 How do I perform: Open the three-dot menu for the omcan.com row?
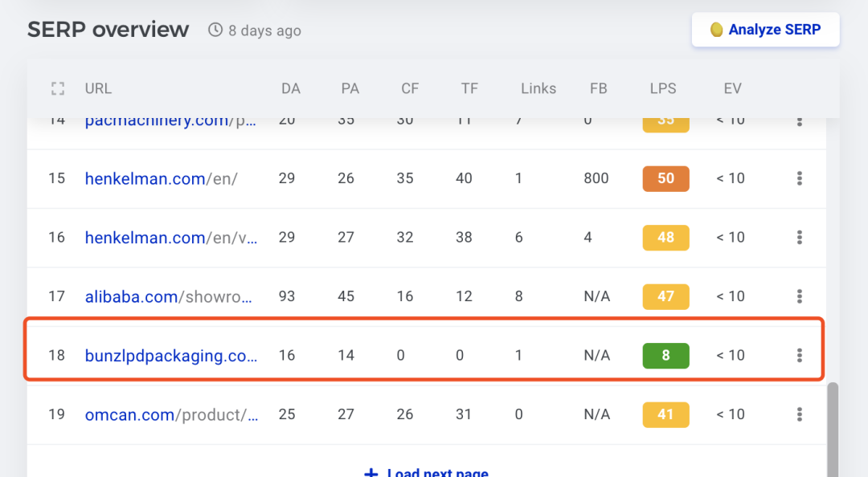[x=800, y=414]
